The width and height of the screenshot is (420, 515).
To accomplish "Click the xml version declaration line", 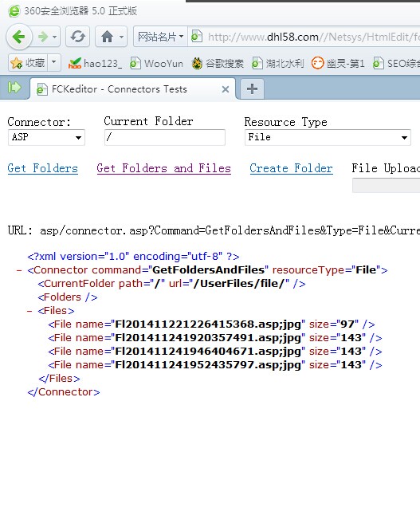I will point(133,256).
